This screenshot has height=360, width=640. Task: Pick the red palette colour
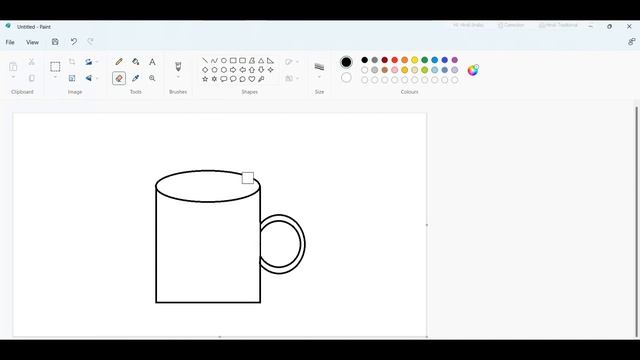click(x=394, y=60)
